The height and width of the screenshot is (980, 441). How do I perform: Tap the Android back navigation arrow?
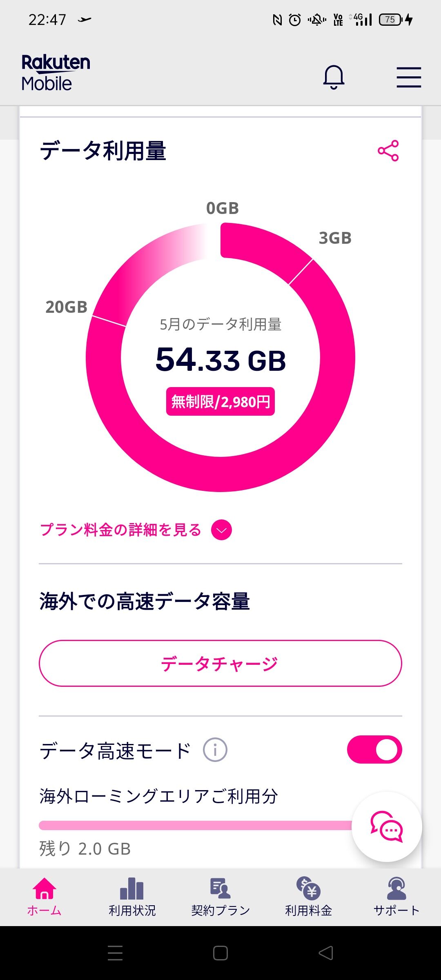[x=326, y=953]
